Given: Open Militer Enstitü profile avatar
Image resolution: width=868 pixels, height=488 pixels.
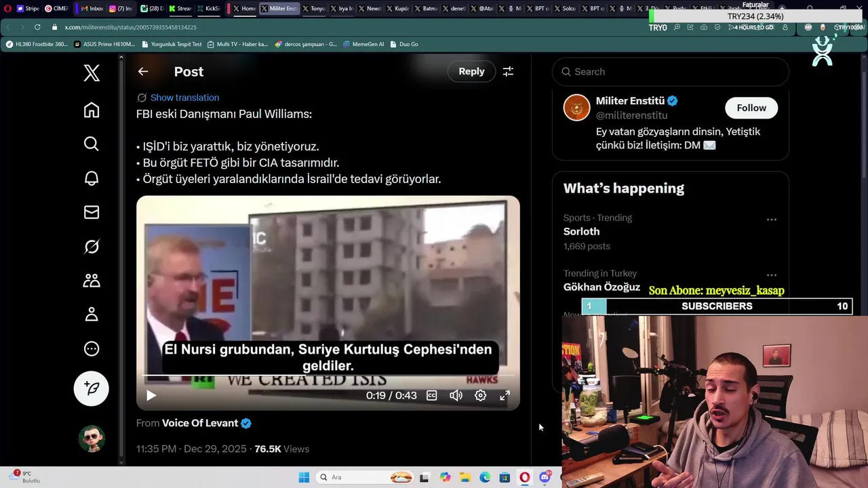Looking at the screenshot, I should pyautogui.click(x=576, y=108).
